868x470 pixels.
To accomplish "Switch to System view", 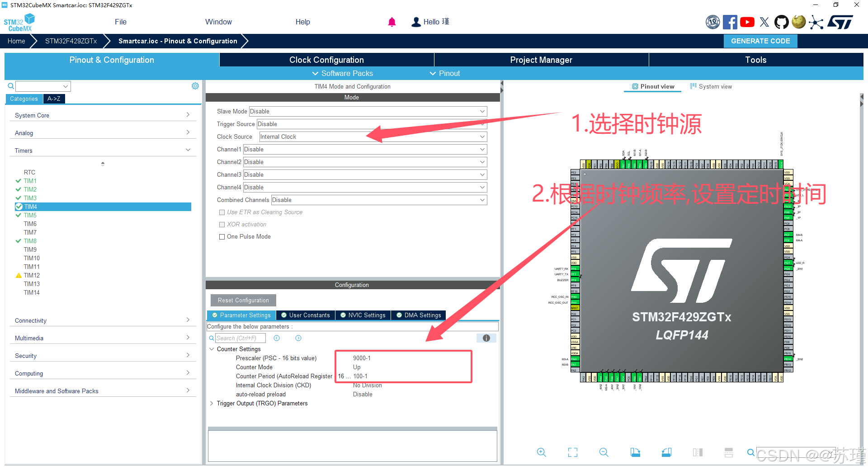I will pos(711,86).
